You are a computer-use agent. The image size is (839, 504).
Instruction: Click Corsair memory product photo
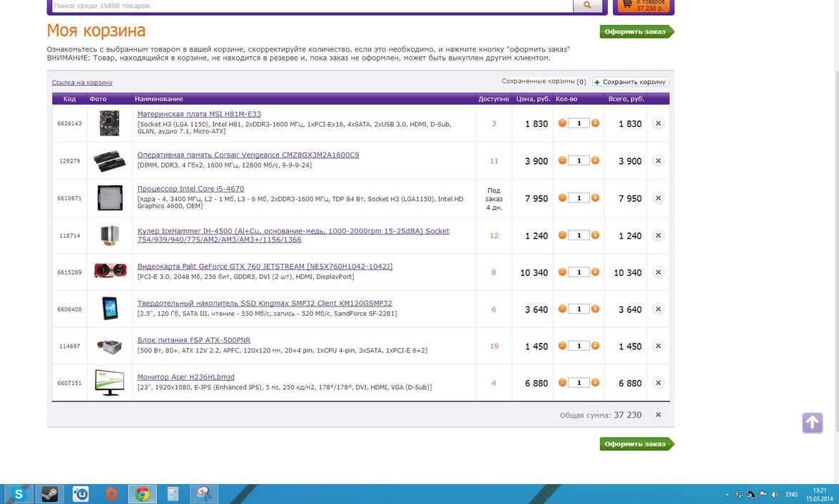tap(110, 161)
